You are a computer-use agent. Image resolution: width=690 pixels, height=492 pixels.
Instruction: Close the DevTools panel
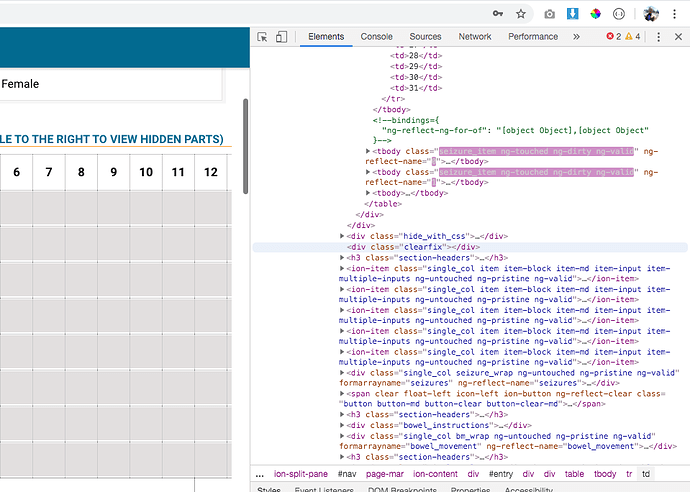677,37
